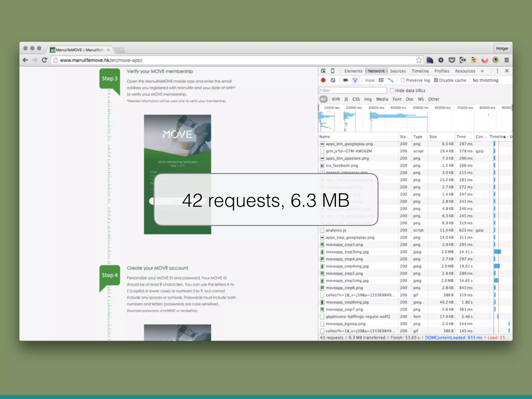Click the colorful round extension icon
Viewport: 532px width, 399px height.
point(496,60)
